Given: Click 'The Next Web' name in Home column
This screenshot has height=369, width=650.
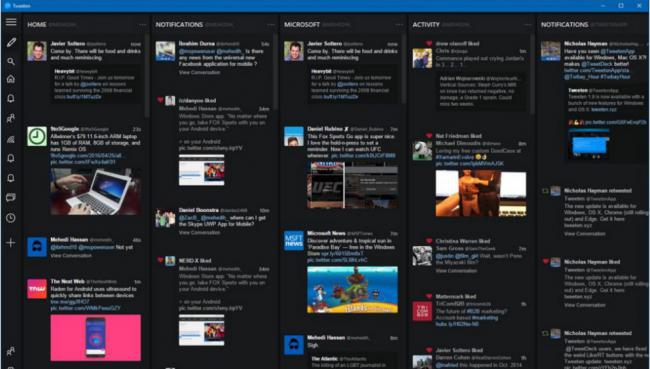Looking at the screenshot, I should pyautogui.click(x=68, y=282).
